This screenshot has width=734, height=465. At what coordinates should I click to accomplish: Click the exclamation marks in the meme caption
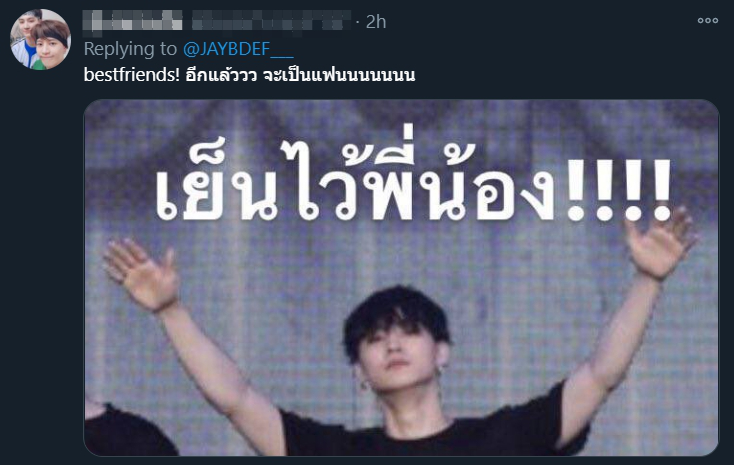(619, 190)
